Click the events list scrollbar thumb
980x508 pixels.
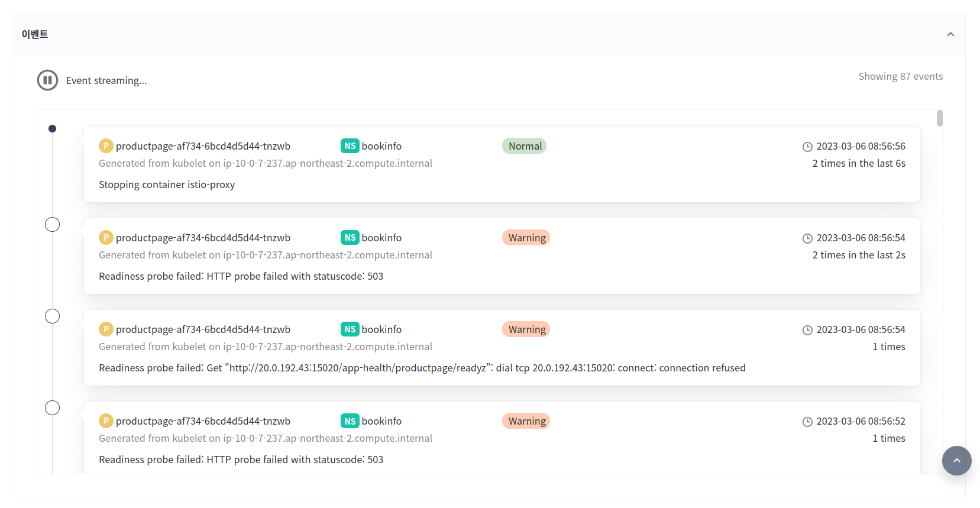940,118
